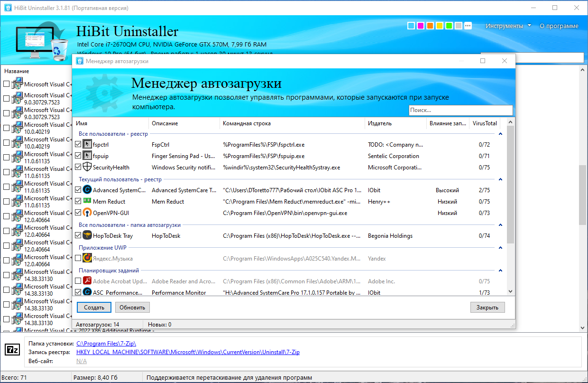Open the Инструменты dropdown menu
This screenshot has height=383, width=588.
508,26
